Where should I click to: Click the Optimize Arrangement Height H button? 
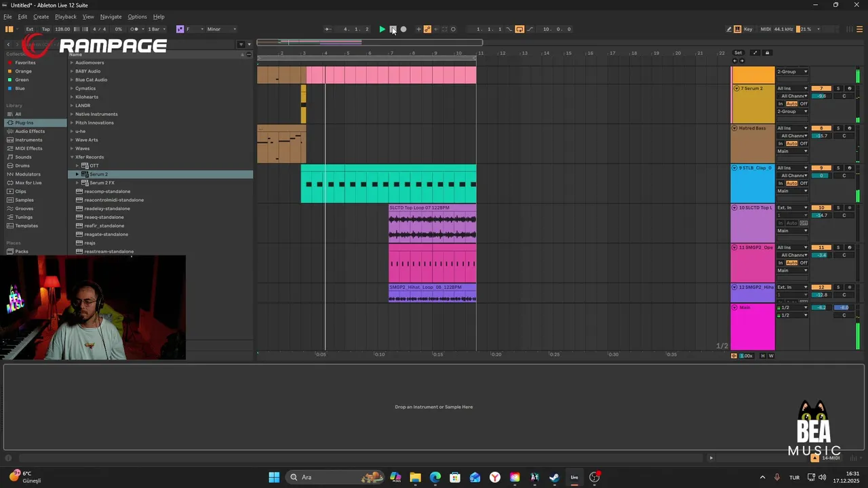coord(763,356)
